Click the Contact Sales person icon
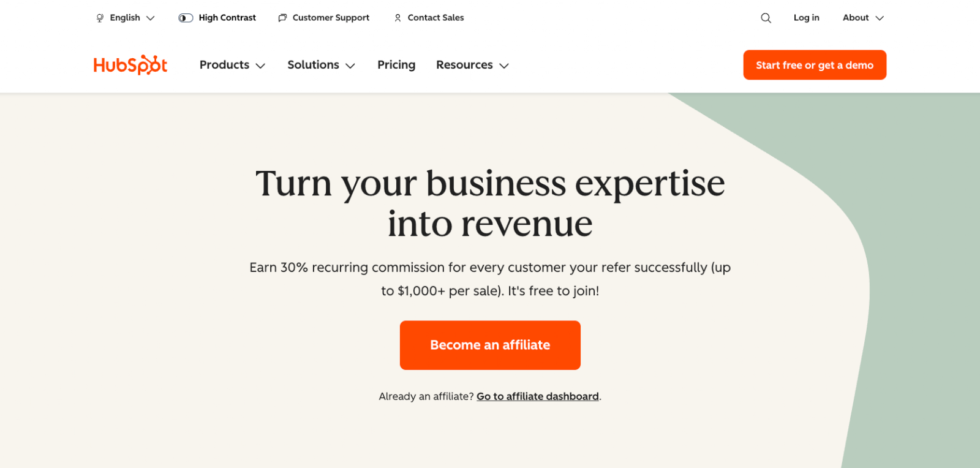The width and height of the screenshot is (980, 468). 397,18
